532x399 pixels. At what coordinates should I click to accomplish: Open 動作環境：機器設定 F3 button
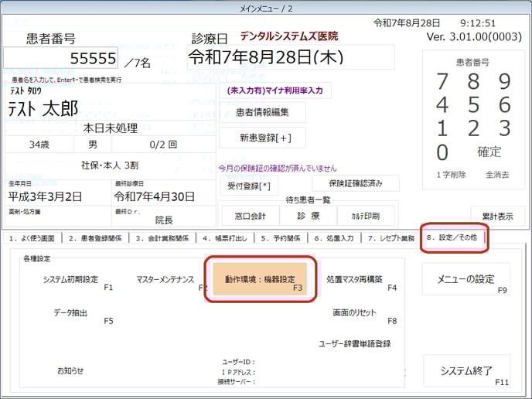(260, 278)
